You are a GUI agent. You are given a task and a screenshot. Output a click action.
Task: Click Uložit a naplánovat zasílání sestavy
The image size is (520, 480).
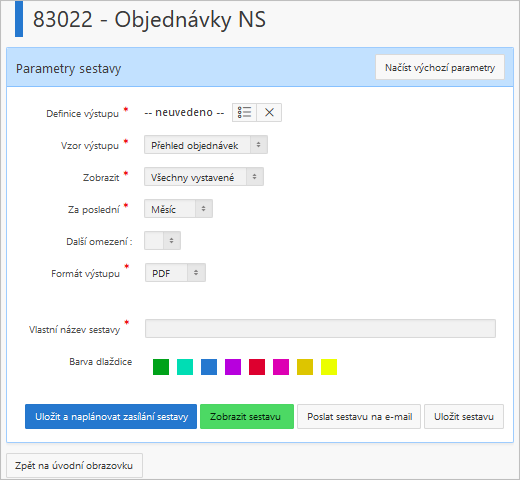pos(111,417)
